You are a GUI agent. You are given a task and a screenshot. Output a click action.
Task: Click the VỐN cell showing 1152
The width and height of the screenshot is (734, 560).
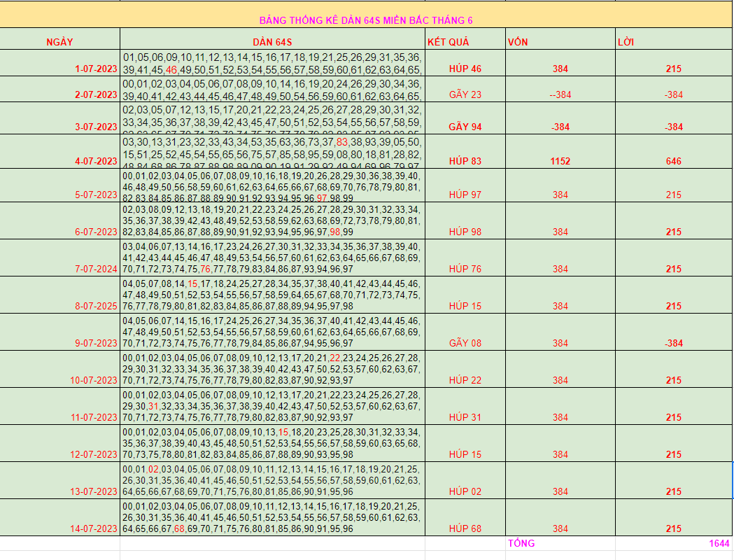pyautogui.click(x=560, y=152)
